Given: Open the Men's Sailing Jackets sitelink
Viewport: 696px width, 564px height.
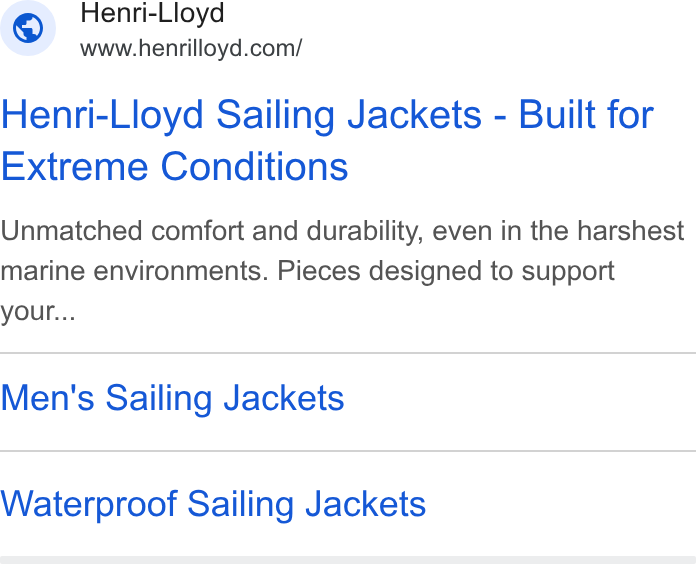Looking at the screenshot, I should (172, 398).
